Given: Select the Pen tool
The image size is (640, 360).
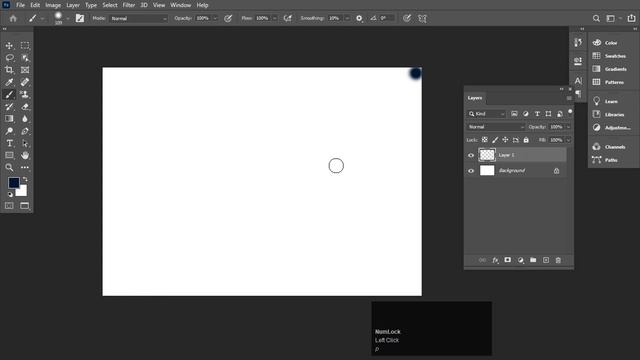Looking at the screenshot, I should [25, 131].
